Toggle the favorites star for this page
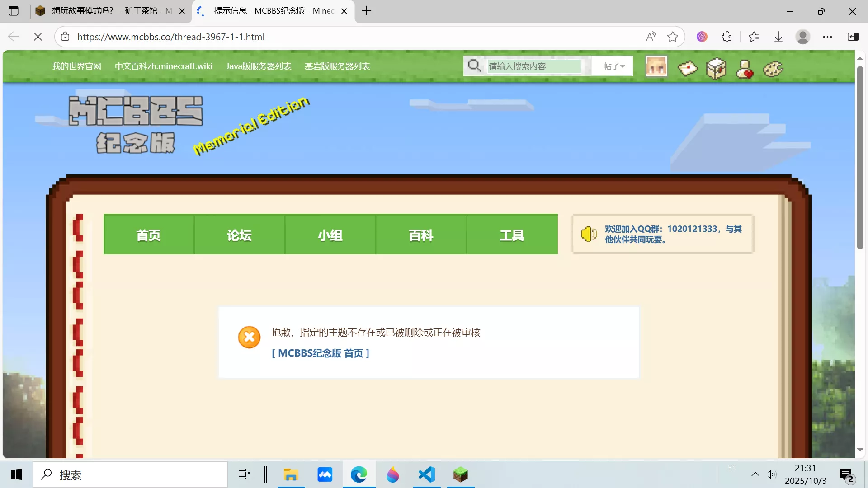Viewport: 868px width, 488px height. coord(673,37)
